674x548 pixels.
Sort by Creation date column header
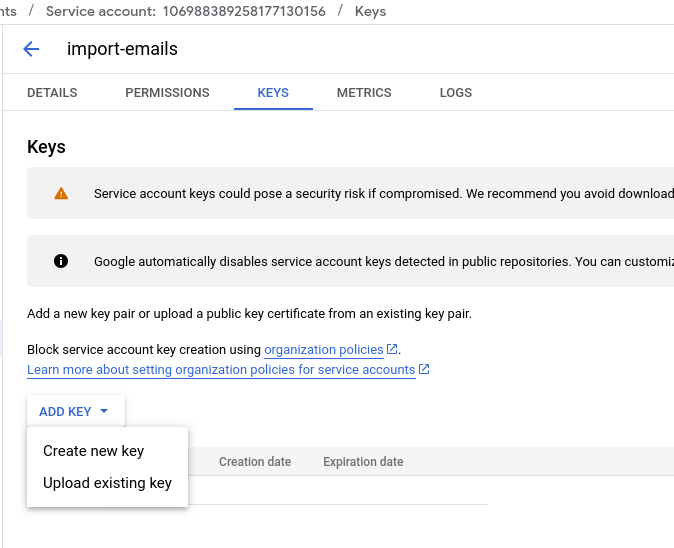255,462
